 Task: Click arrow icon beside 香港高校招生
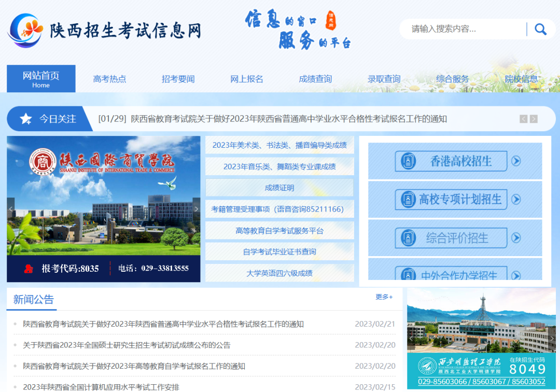516,161
